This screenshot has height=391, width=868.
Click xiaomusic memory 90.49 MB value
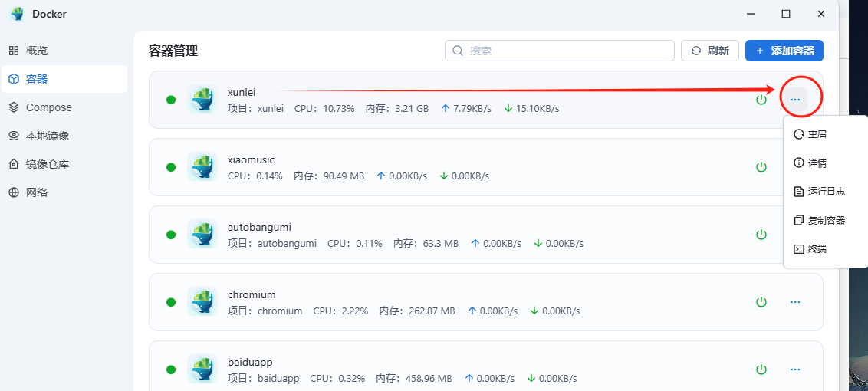[x=344, y=176]
